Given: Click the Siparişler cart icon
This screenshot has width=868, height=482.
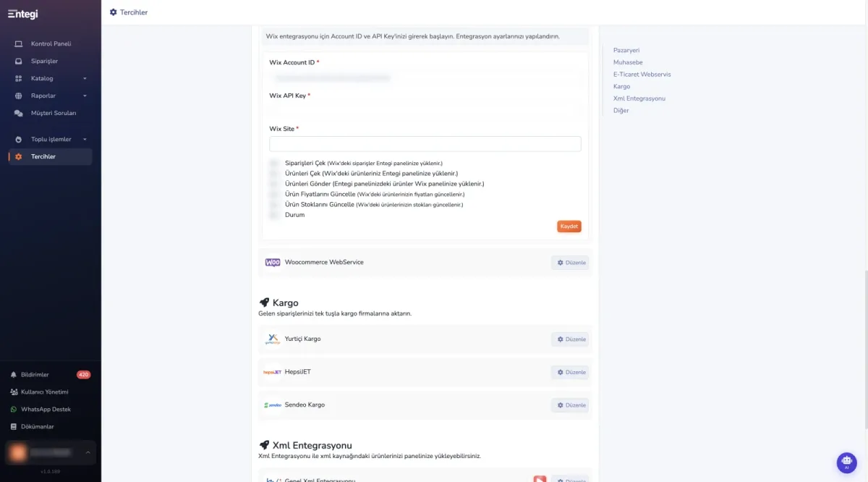Looking at the screenshot, I should (x=19, y=61).
